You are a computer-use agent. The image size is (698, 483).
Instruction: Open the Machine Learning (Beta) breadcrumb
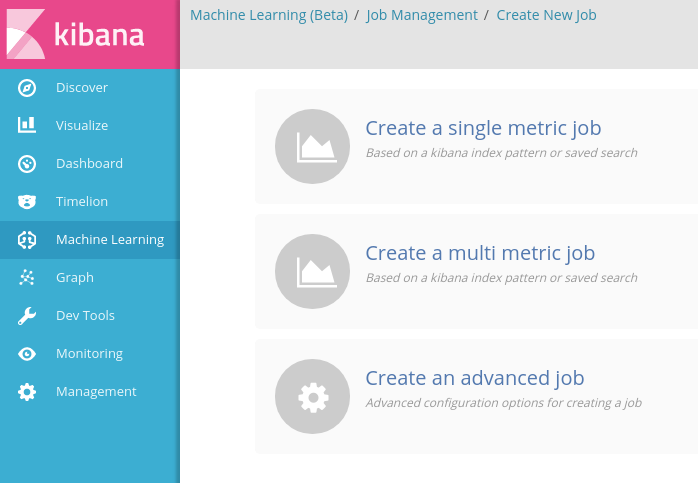coord(269,15)
